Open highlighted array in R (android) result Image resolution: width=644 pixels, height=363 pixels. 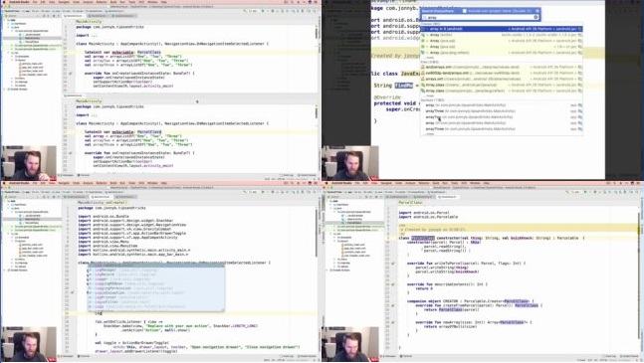point(502,29)
